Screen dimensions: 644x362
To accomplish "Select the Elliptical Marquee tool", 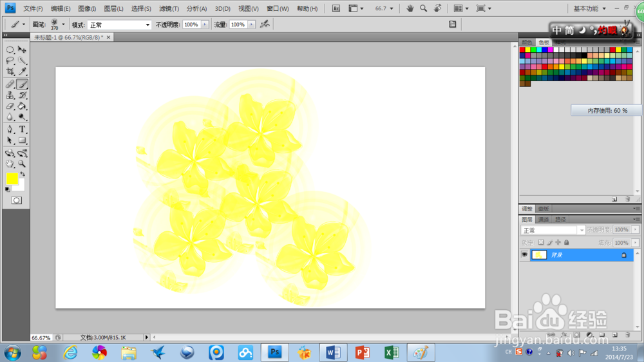I will 10,50.
